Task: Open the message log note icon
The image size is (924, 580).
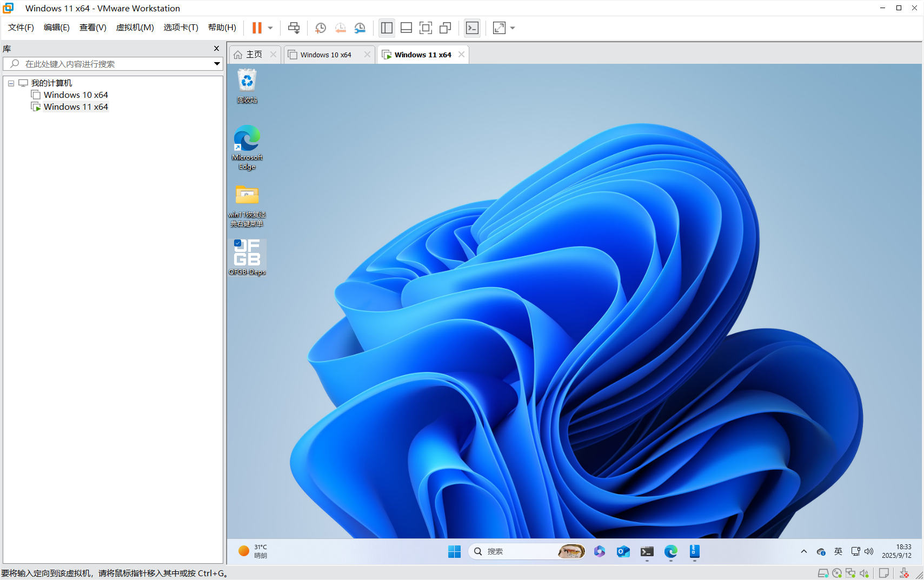Action: click(x=884, y=574)
